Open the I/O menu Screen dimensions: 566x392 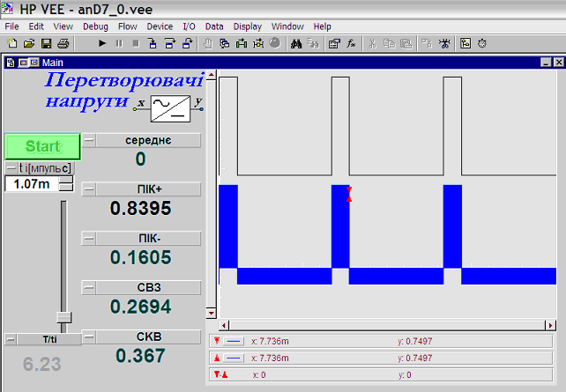[189, 26]
